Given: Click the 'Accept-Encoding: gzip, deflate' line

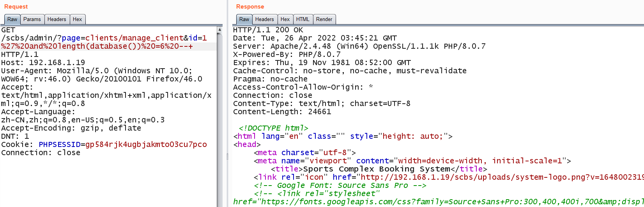Looking at the screenshot, I should pyautogui.click(x=71, y=128).
